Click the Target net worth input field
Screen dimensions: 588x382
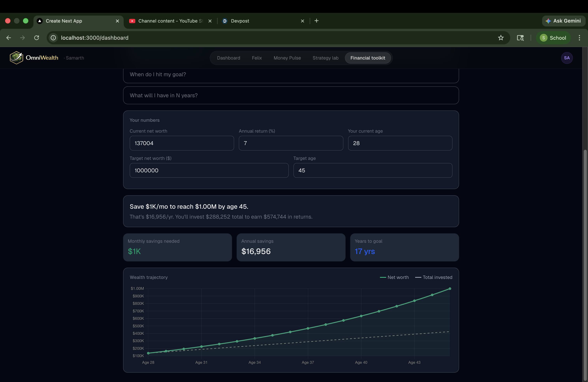[209, 170]
